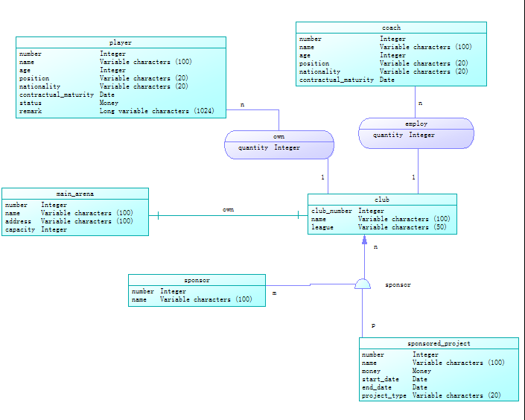
Task: Click the 'project_type' attribute in sponsored_project
Action: (384, 396)
